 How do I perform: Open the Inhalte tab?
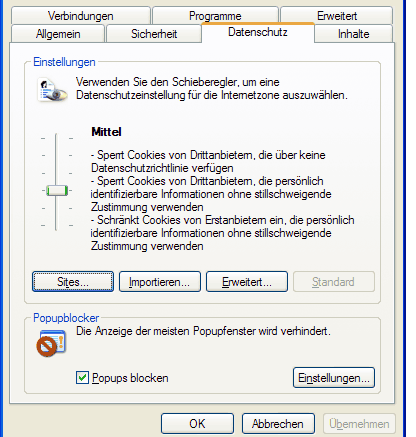354,34
